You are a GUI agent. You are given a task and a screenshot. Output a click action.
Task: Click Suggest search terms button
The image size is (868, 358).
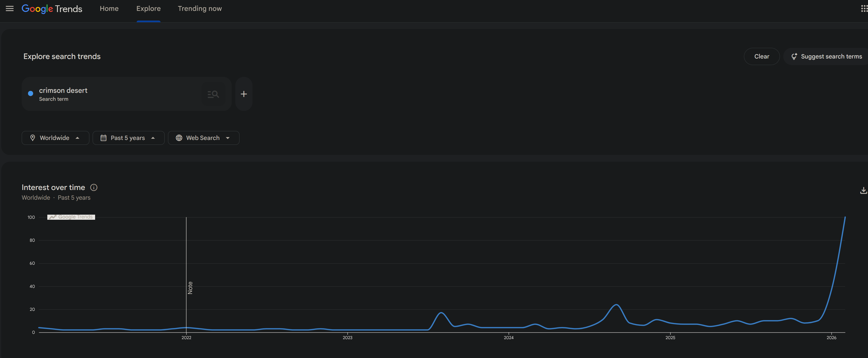tap(831, 56)
